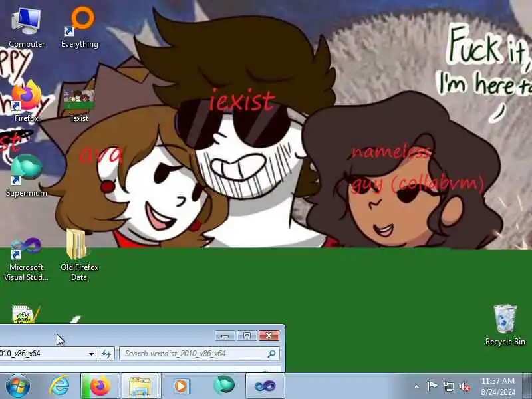Screen dimensions: 532x399
Task: Click the muted volume tray icon
Action: [465, 386]
